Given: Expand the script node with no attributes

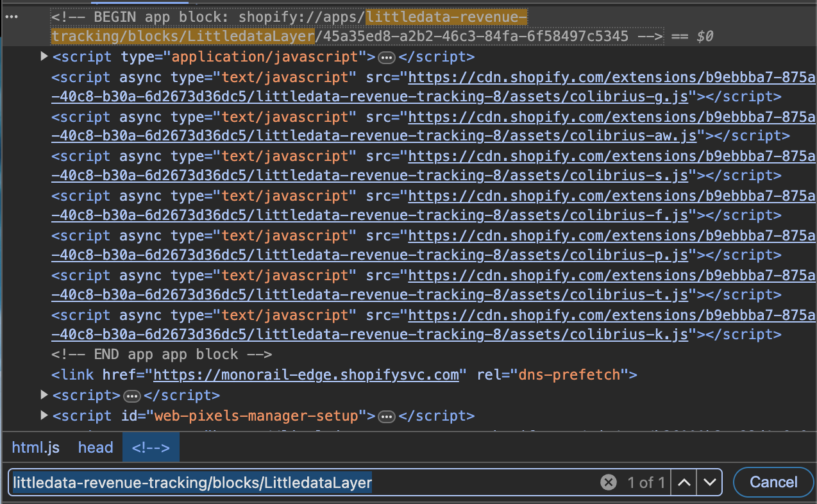Looking at the screenshot, I should tap(44, 394).
